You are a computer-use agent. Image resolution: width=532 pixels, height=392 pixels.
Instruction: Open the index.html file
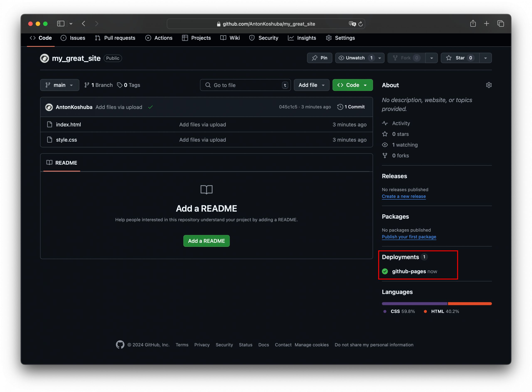(x=68, y=125)
